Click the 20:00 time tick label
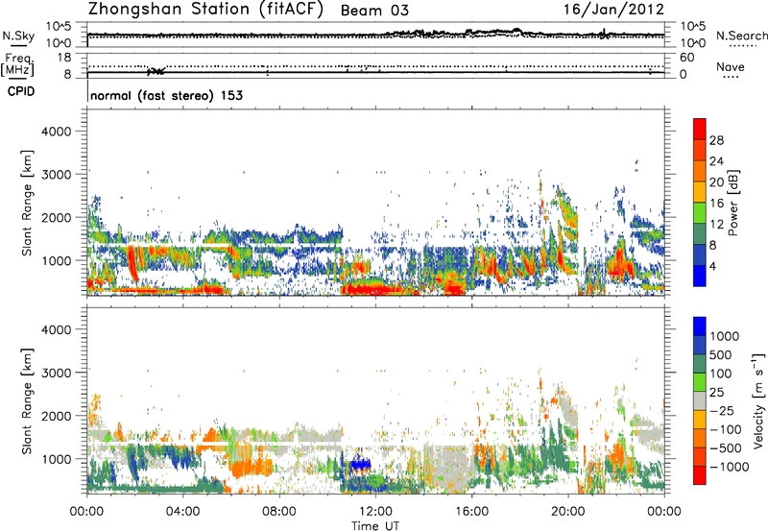Screen dimensions: 768x532 (x=568, y=512)
